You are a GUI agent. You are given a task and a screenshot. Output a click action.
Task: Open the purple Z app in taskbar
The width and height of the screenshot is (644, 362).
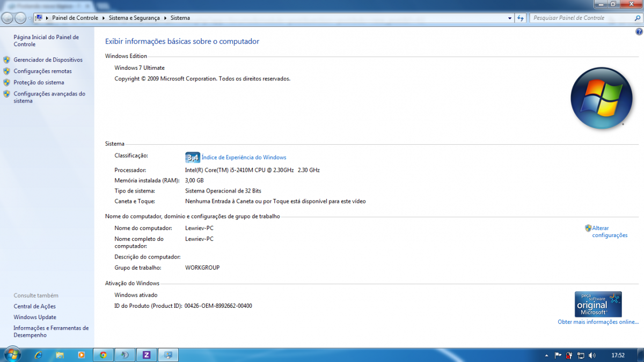tap(146, 355)
